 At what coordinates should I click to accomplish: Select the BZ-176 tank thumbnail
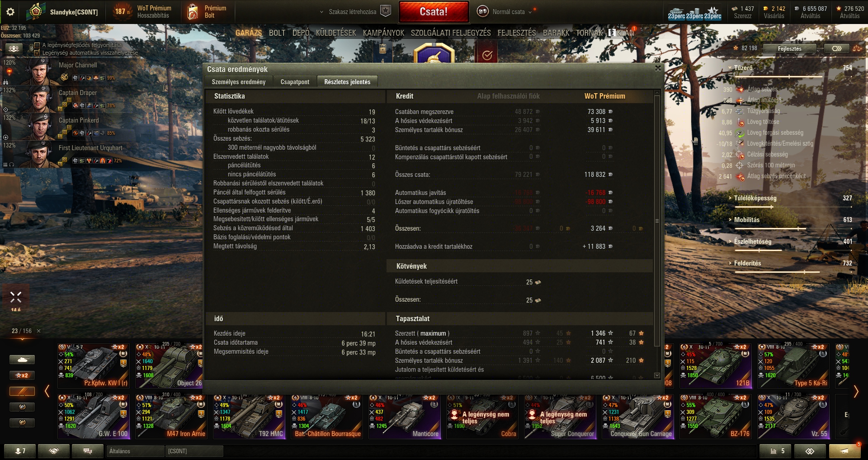pos(716,416)
